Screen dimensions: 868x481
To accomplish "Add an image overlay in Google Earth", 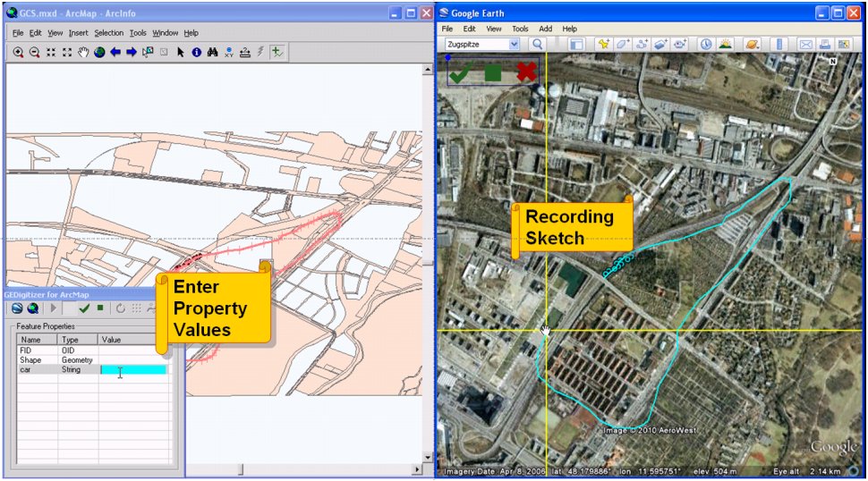I will point(661,44).
